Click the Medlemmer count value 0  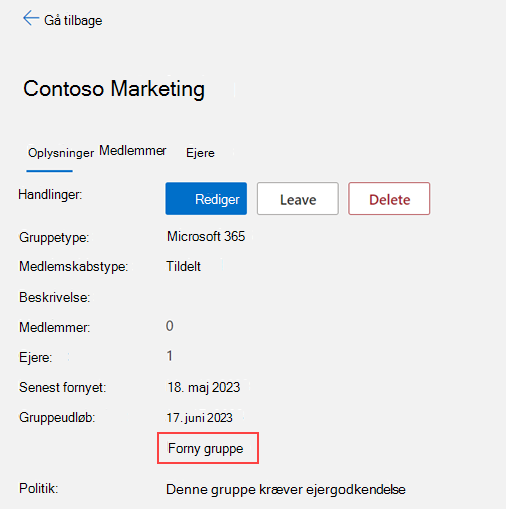point(170,326)
